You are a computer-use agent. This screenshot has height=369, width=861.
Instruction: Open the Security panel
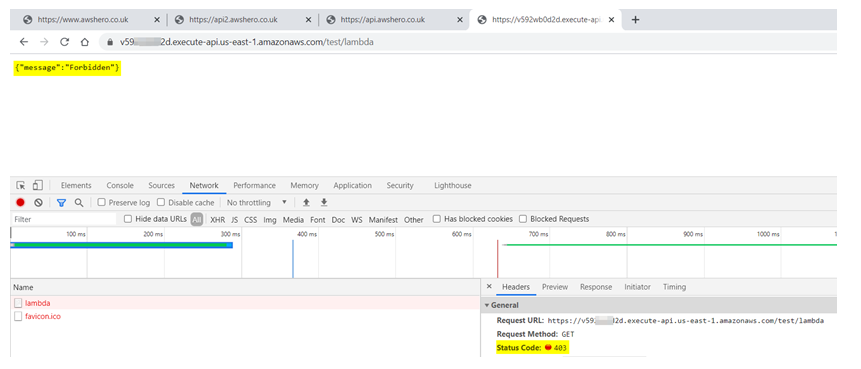point(400,186)
